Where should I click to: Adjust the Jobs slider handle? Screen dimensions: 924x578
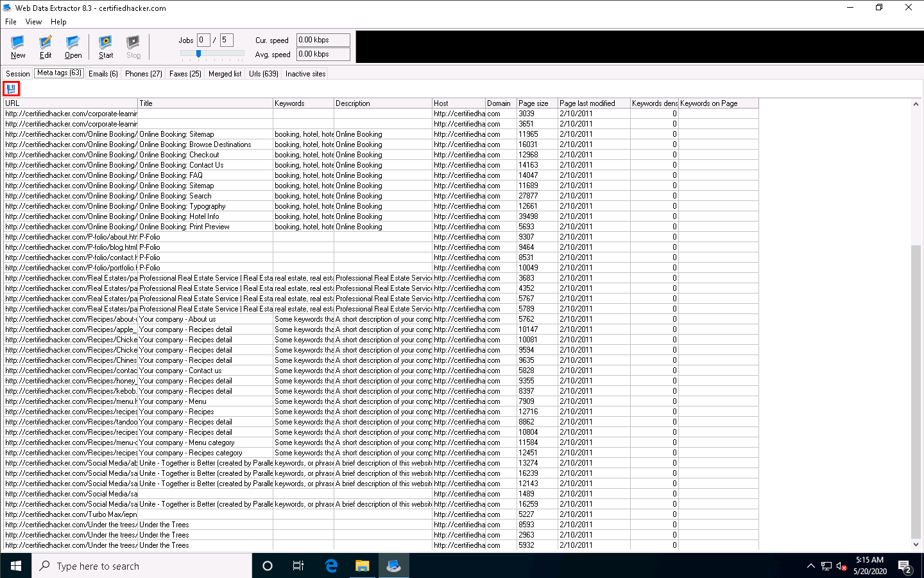(x=198, y=54)
